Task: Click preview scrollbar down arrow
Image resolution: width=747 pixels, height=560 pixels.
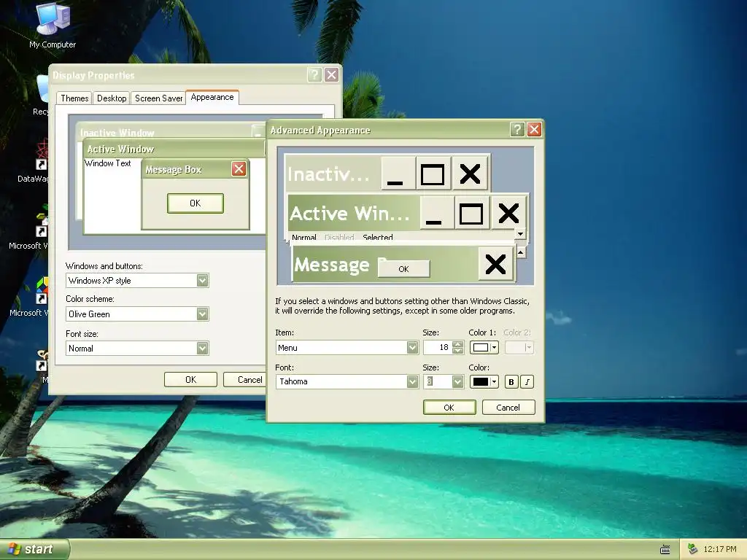Action: click(x=520, y=234)
